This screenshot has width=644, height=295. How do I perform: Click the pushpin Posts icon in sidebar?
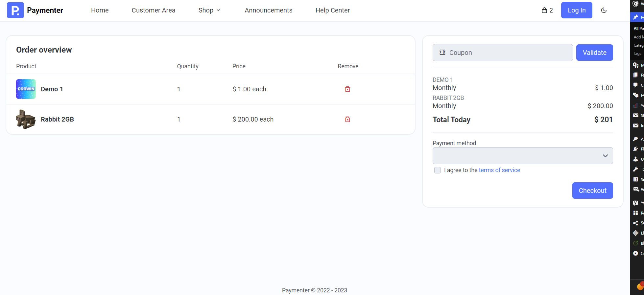(x=636, y=17)
